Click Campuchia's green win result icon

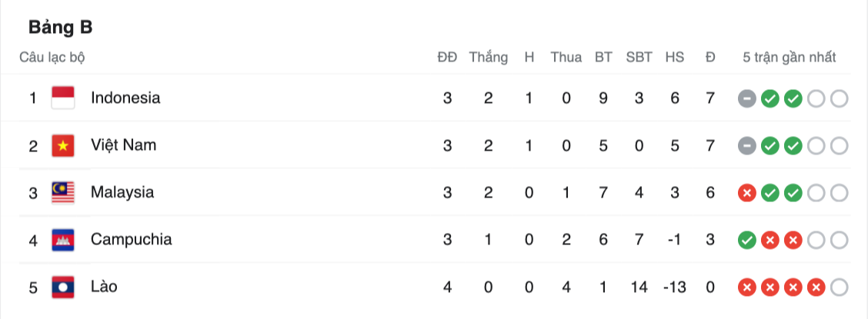click(x=746, y=241)
